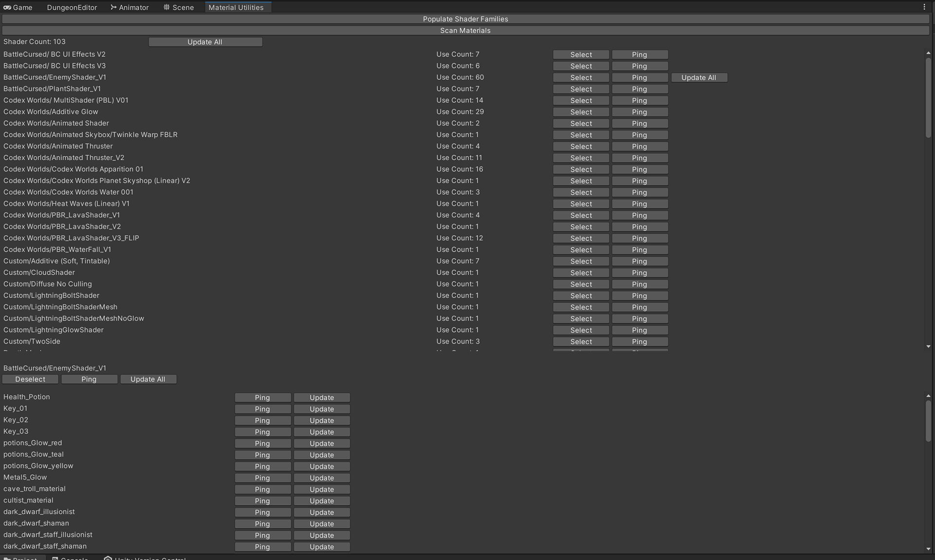Select BattleCursed/PlantShader_V1 shader
The width and height of the screenshot is (935, 560).
(581, 89)
